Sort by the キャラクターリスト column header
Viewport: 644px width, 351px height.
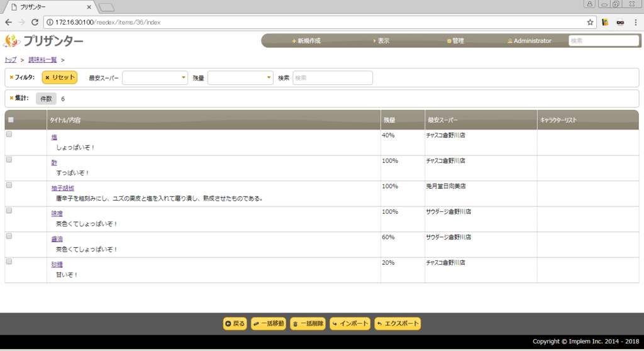point(588,120)
